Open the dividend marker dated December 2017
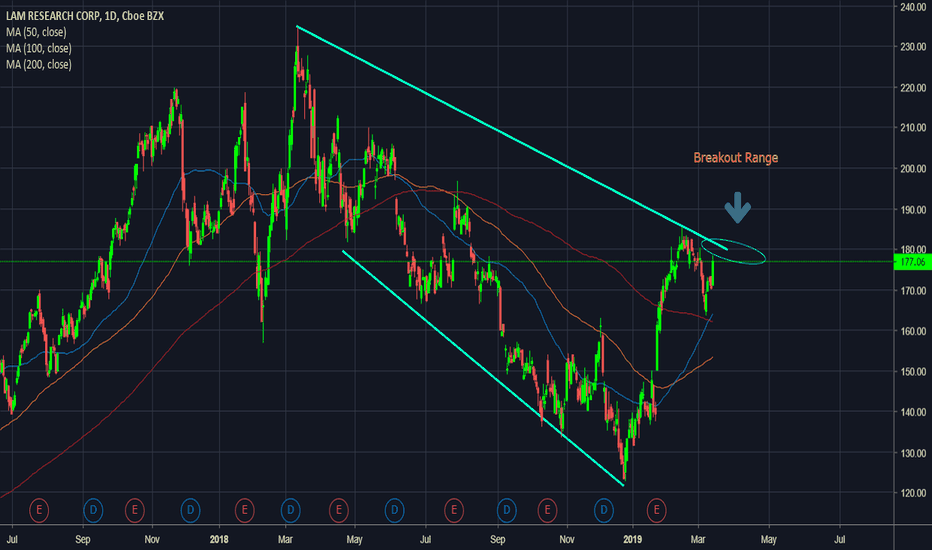Viewport: 932px width, 550px height. pyautogui.click(x=190, y=510)
